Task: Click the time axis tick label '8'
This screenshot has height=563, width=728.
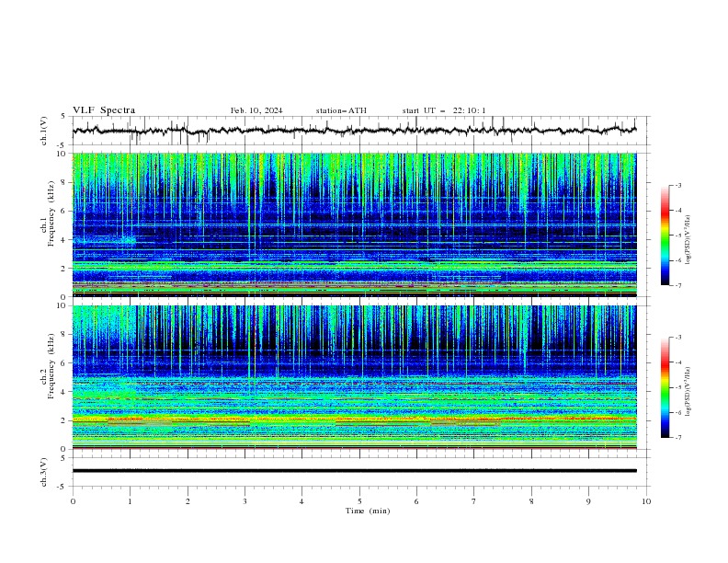Action: [x=531, y=501]
